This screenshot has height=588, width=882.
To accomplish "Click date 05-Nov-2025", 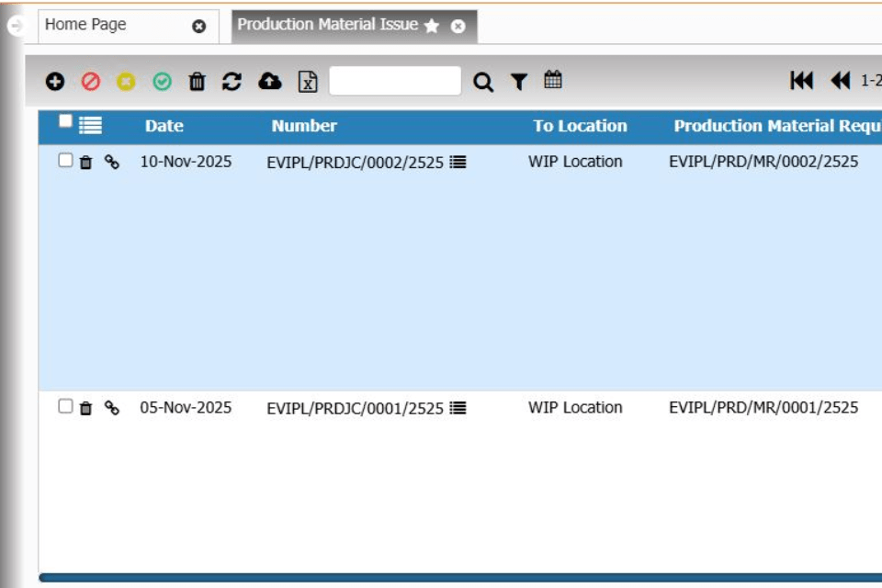I will (186, 408).
